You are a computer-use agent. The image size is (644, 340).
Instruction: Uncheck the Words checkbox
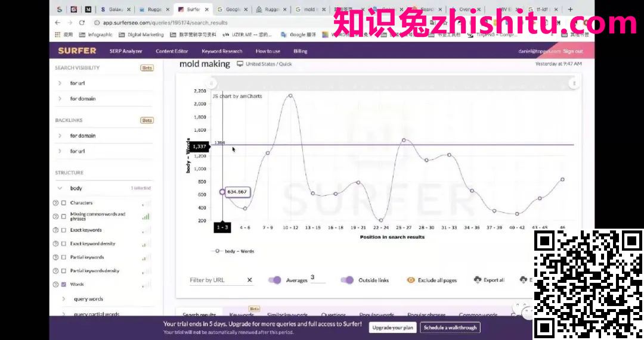pyautogui.click(x=64, y=284)
